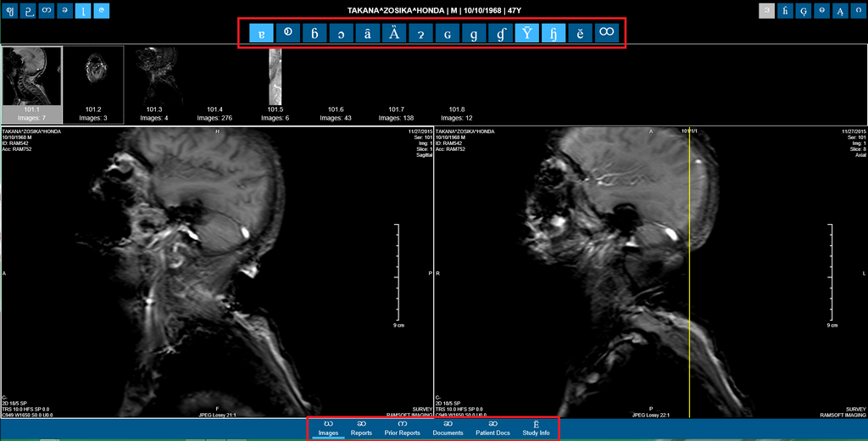Viewport: 868px width, 441px height.
Task: Click the infinity-symbol button in the center toolbar
Action: coord(606,33)
